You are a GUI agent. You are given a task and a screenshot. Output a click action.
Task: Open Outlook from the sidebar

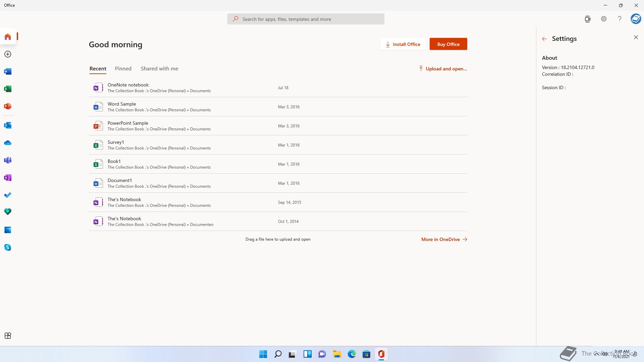[8, 125]
